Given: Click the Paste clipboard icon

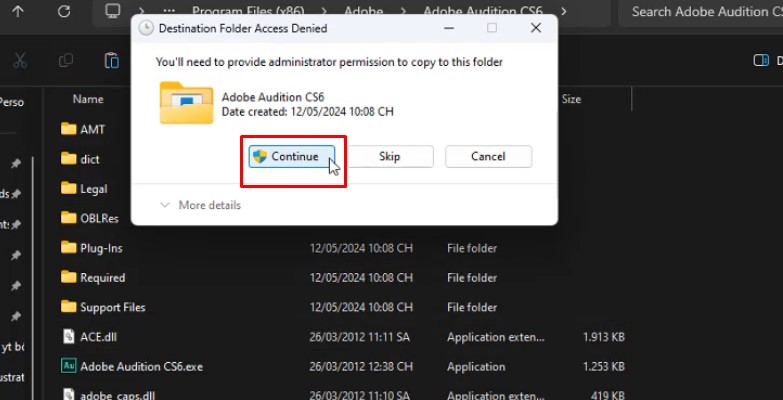Looking at the screenshot, I should (x=112, y=60).
